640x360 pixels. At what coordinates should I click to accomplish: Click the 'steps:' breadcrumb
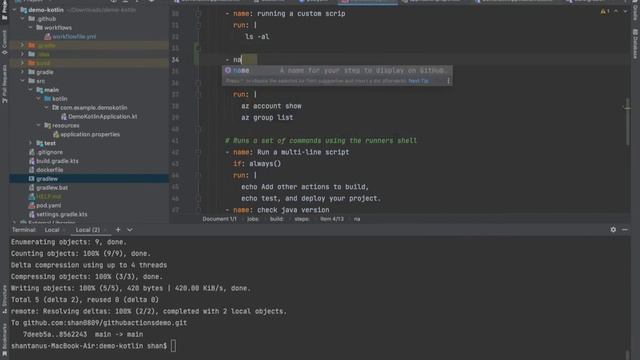[302, 219]
